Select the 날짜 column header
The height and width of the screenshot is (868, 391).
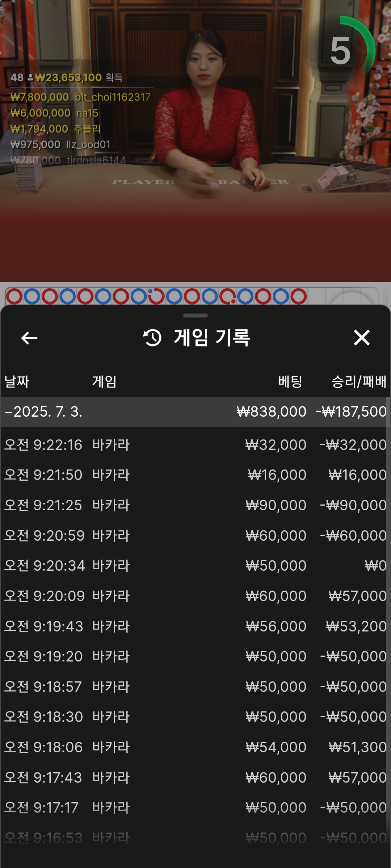pyautogui.click(x=17, y=382)
